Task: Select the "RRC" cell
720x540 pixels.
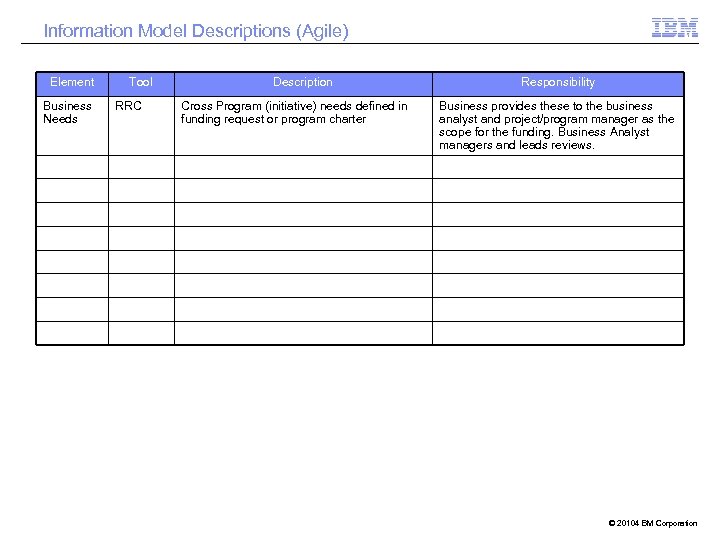Action: [x=141, y=126]
